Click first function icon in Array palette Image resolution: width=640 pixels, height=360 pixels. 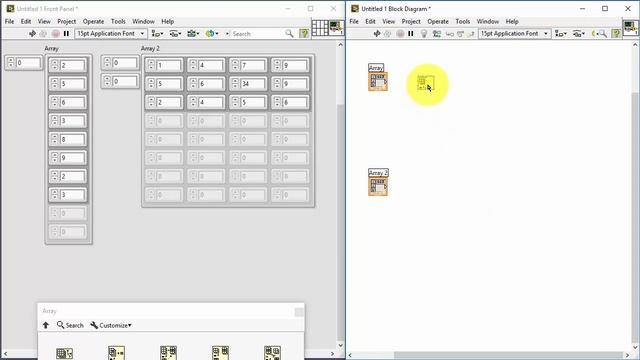pyautogui.click(x=64, y=353)
